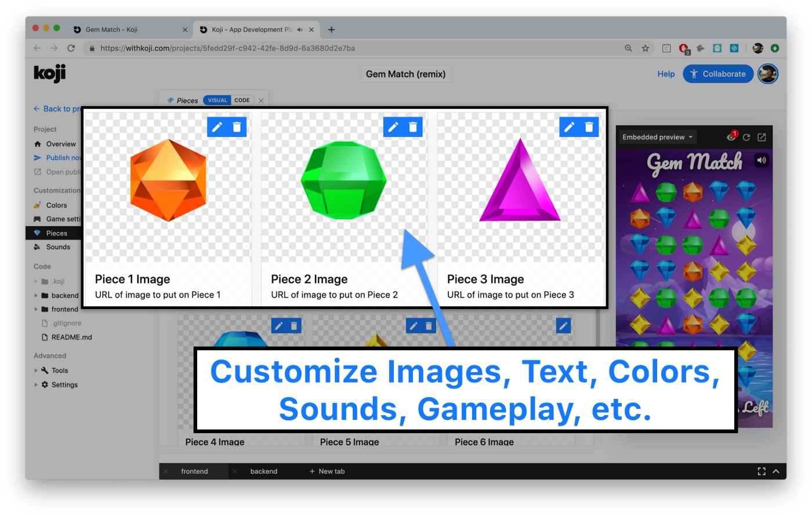The image size is (812, 515).
Task: Close the Pieces editor tab
Action: pos(261,100)
